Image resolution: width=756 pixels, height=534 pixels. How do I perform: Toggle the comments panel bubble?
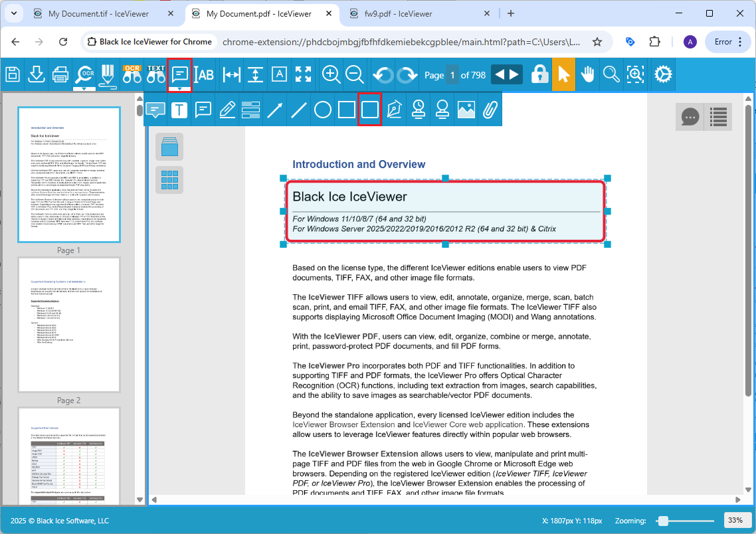point(690,117)
